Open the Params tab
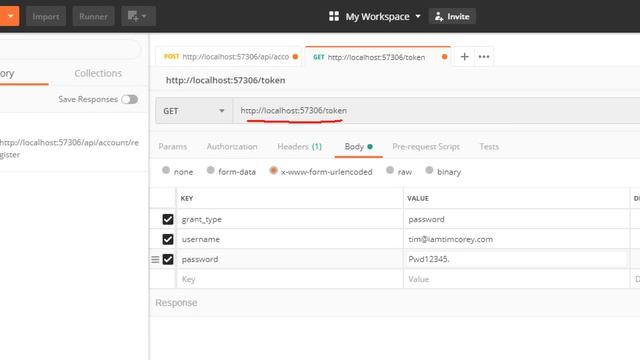Viewport: 640px width, 360px height. click(x=173, y=147)
